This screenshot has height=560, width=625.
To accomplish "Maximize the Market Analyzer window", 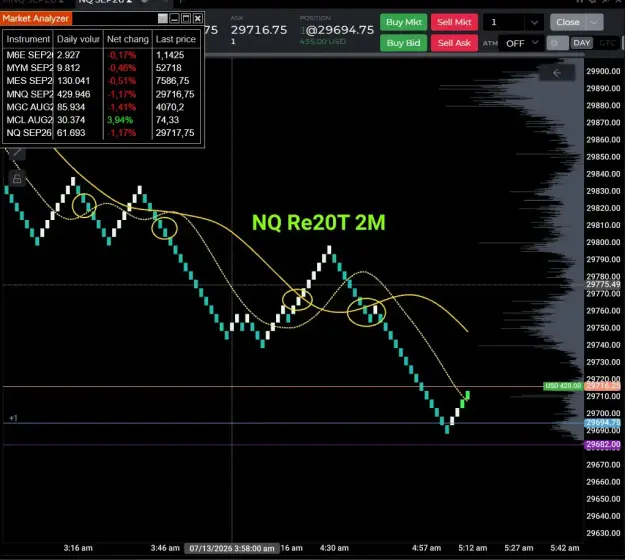I will click(x=186, y=18).
